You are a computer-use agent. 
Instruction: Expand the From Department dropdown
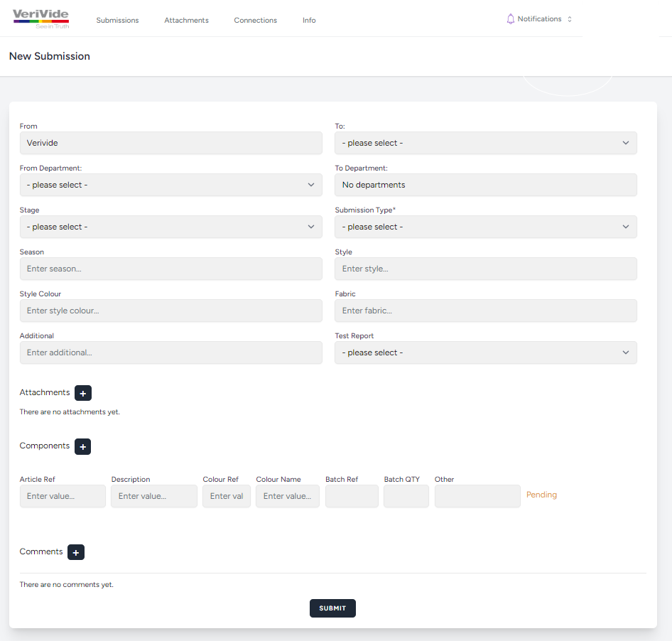[170, 185]
